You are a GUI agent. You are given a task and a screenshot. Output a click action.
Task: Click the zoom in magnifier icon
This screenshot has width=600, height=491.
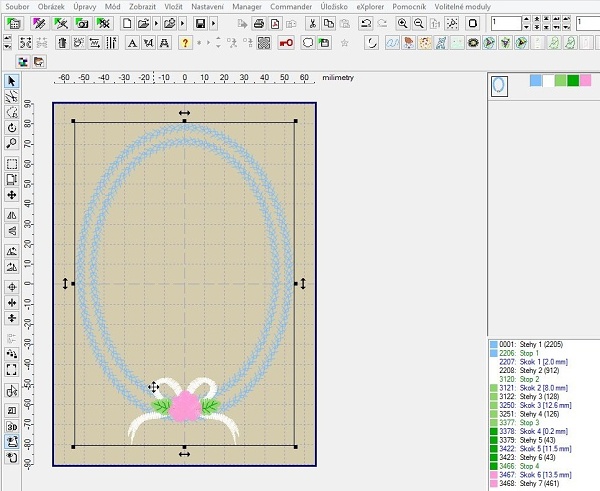click(x=402, y=23)
